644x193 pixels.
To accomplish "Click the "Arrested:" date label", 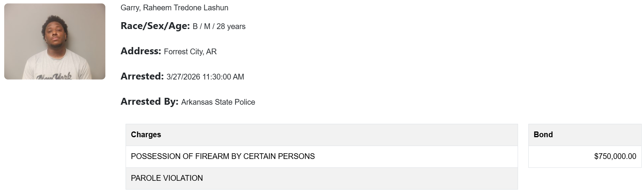I will 142,76.
